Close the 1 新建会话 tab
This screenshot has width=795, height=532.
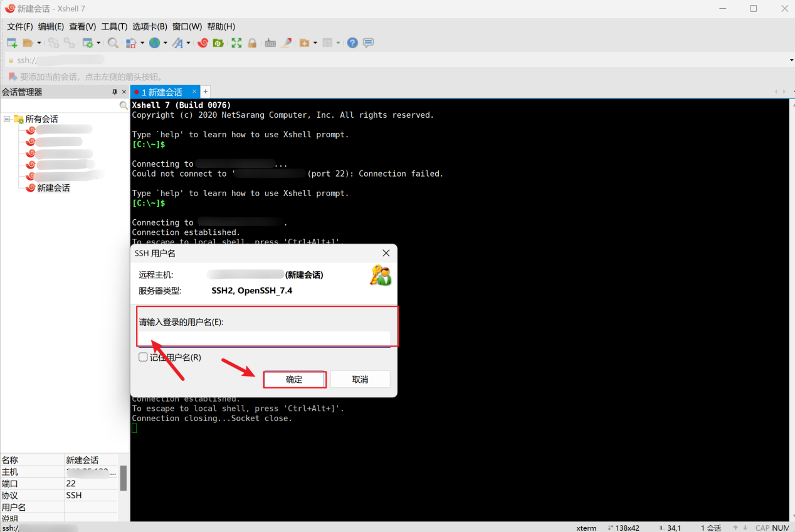194,91
